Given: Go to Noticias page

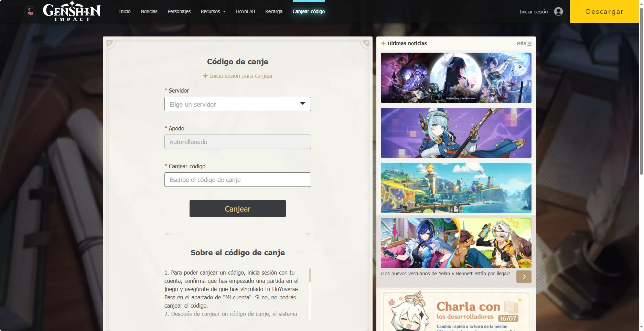Looking at the screenshot, I should pos(149,11).
